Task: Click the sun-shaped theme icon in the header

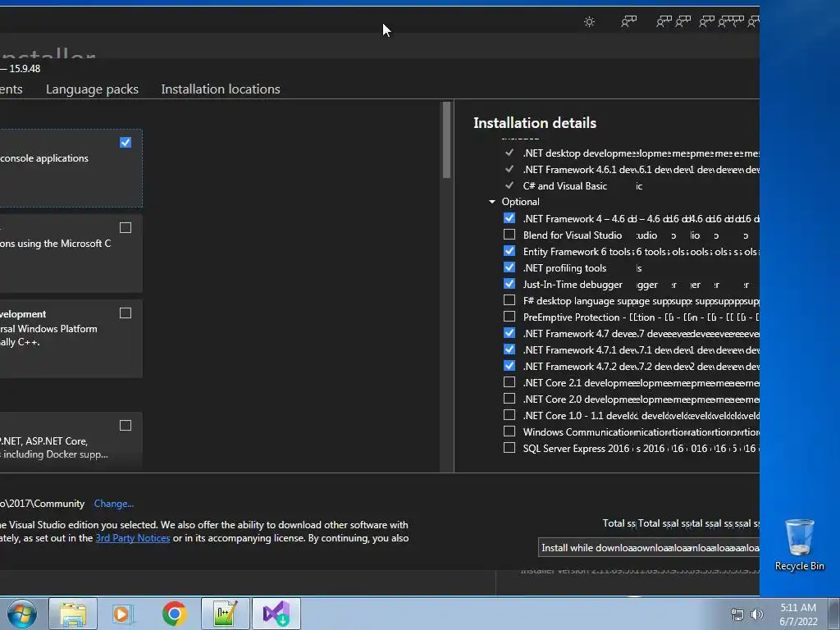Action: tap(589, 22)
